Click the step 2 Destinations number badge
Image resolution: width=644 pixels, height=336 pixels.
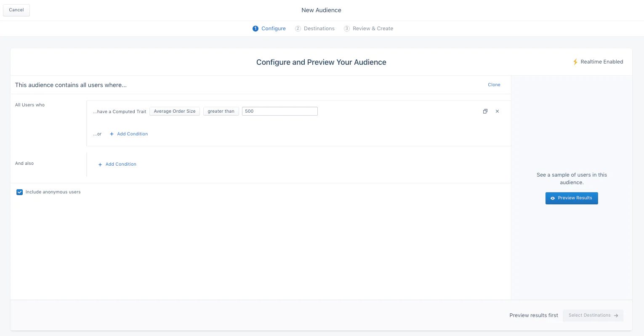[298, 29]
